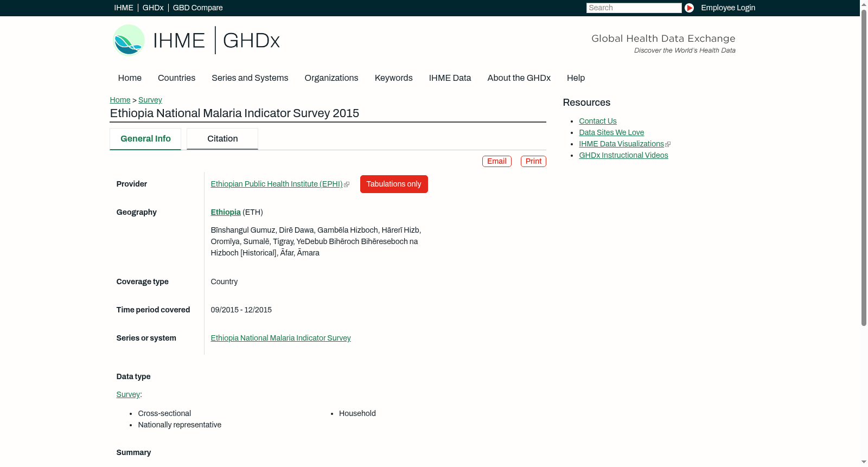Screen dimensions: 868x467
Task: Open the Organizations menu
Action: coord(331,78)
